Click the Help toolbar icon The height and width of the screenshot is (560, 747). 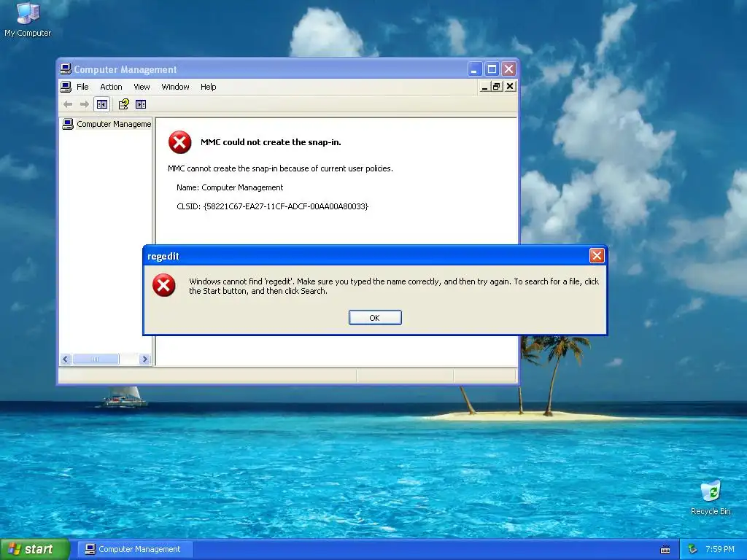coord(124,104)
